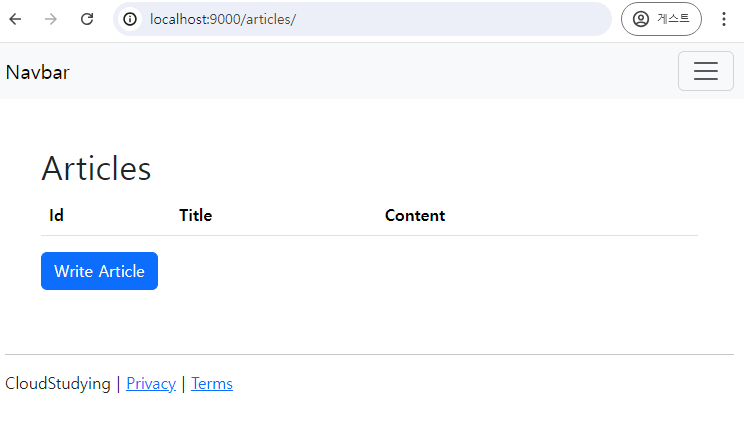Click the horizontal divider above the footer
744x424 pixels.
click(x=369, y=354)
